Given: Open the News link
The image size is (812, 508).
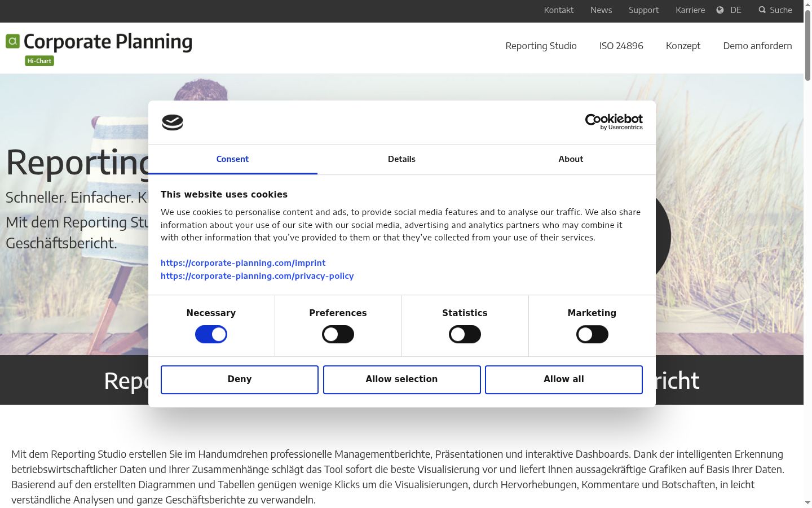Looking at the screenshot, I should pos(601,10).
